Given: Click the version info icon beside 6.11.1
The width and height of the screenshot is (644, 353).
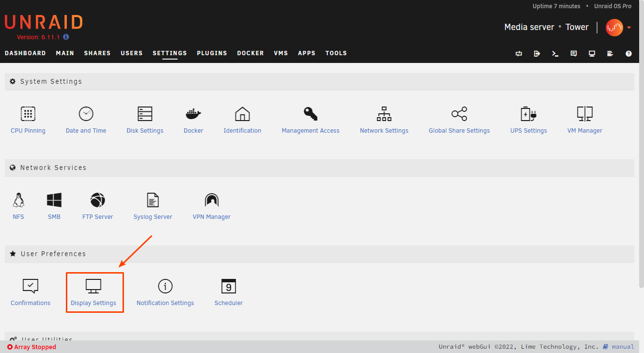Looking at the screenshot, I should pyautogui.click(x=66, y=37).
